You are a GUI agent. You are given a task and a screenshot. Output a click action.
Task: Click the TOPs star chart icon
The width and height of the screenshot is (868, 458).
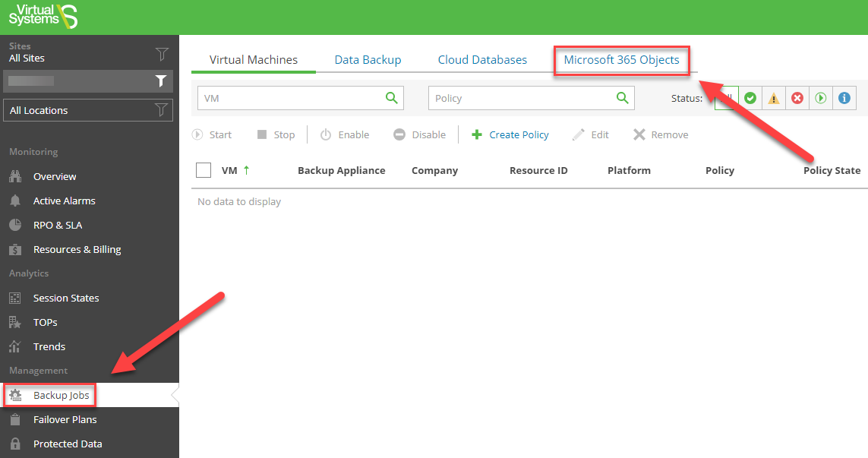point(15,322)
